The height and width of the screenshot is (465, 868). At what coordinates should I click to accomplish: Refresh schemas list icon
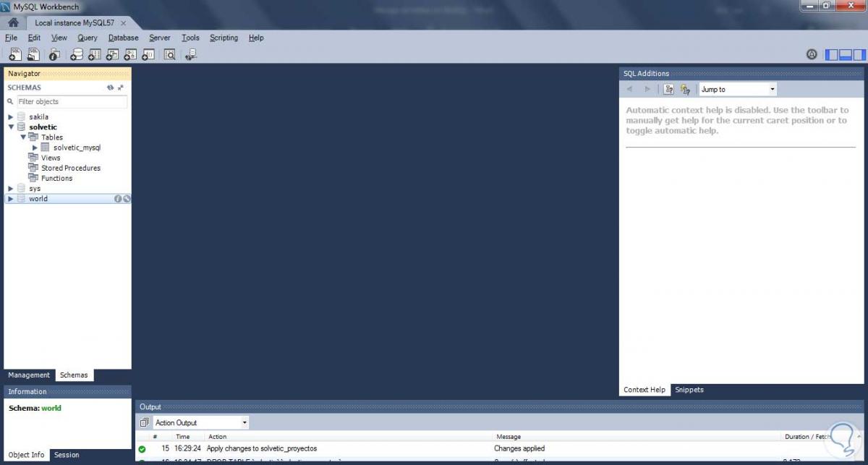pos(111,88)
